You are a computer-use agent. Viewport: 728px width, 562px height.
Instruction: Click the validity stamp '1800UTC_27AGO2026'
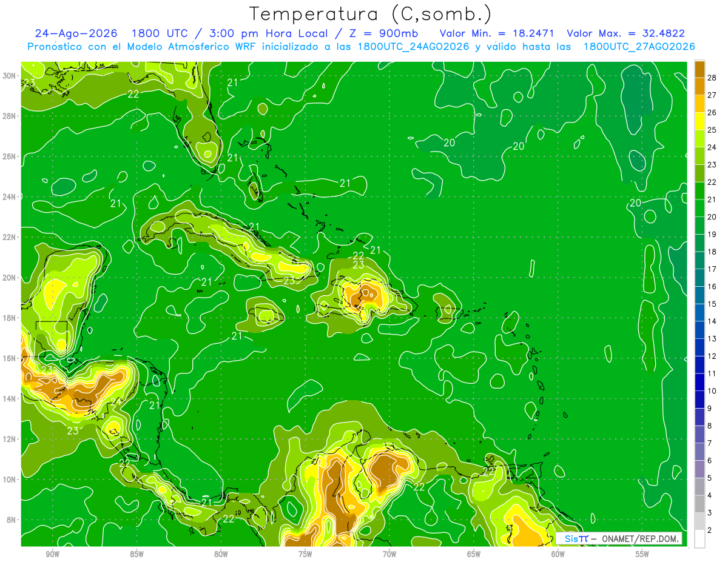pos(639,47)
